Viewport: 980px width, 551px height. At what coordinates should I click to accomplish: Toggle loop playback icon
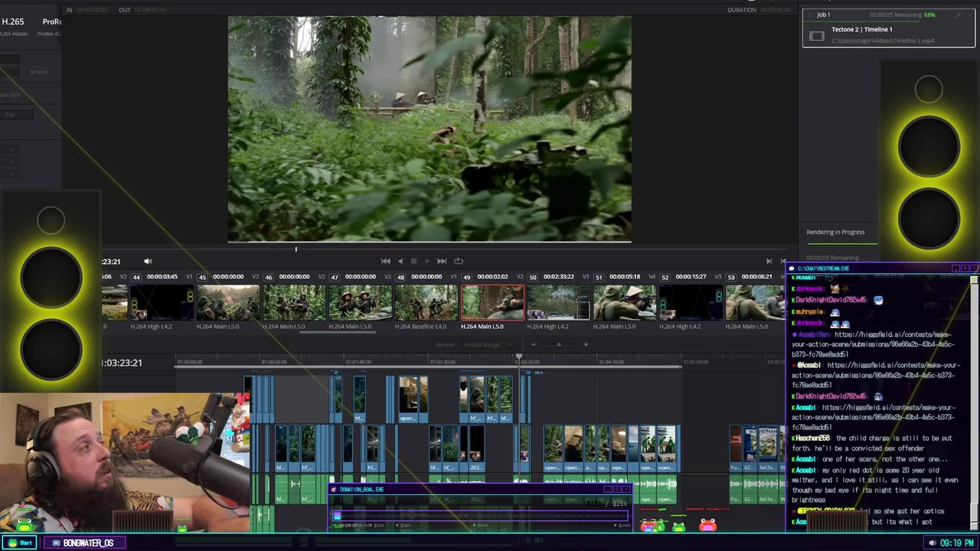click(x=459, y=261)
